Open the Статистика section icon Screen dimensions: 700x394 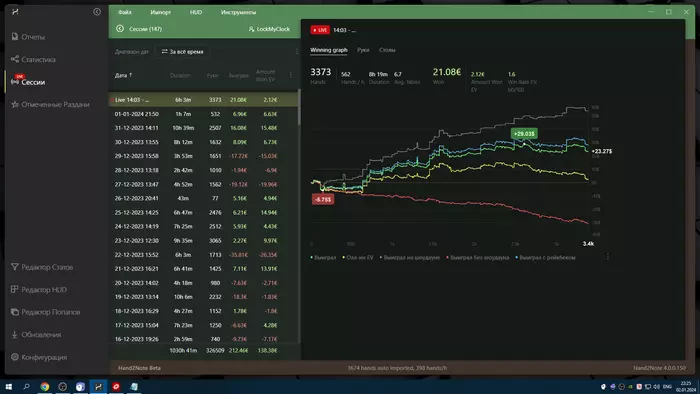[15, 59]
